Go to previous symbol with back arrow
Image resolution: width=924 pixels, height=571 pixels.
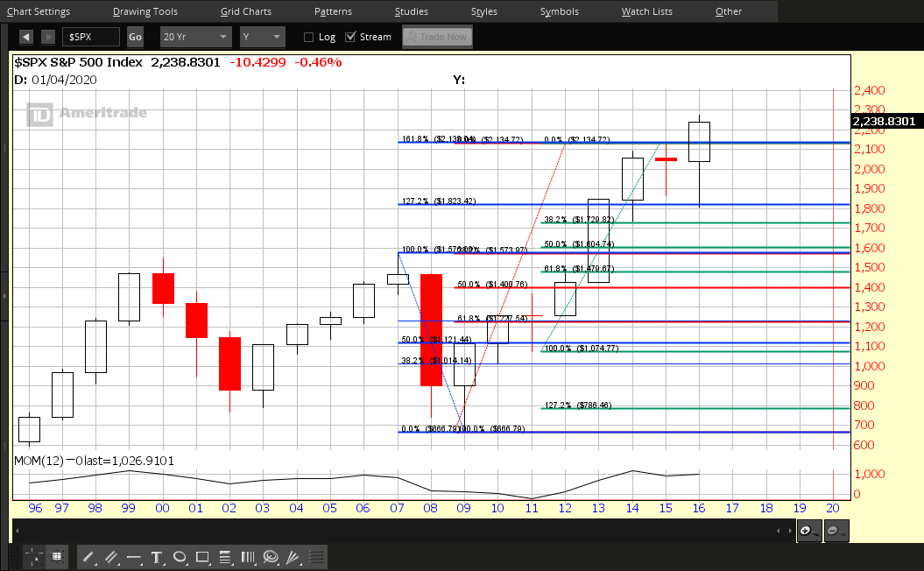pos(26,37)
